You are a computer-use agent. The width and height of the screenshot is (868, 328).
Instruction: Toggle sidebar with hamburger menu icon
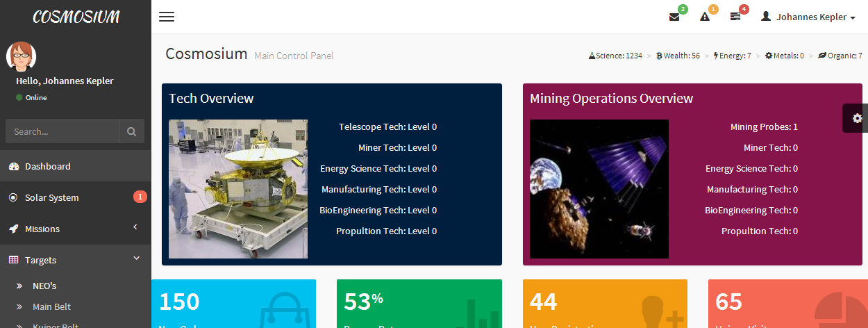coord(167,17)
